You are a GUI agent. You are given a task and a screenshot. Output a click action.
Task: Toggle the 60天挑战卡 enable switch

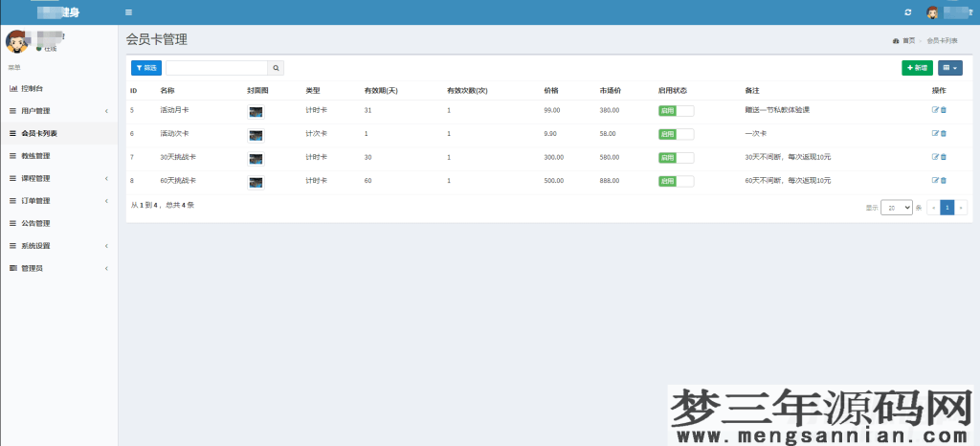click(677, 181)
